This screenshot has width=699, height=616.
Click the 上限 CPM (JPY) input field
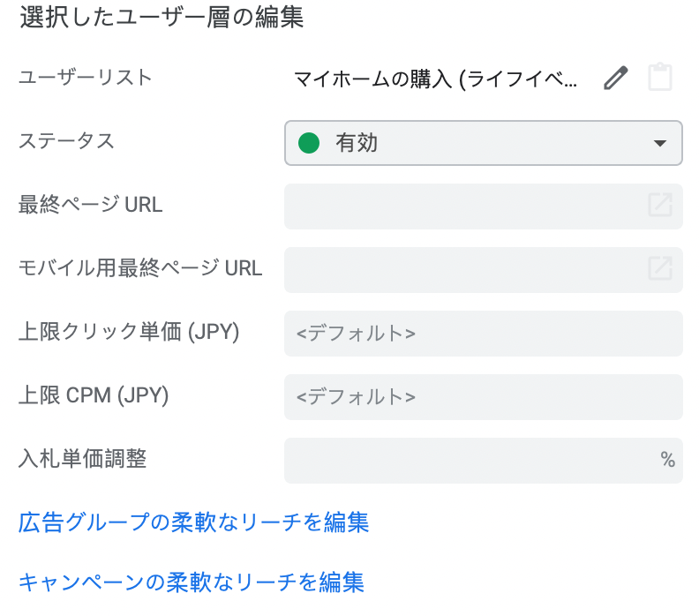click(483, 396)
